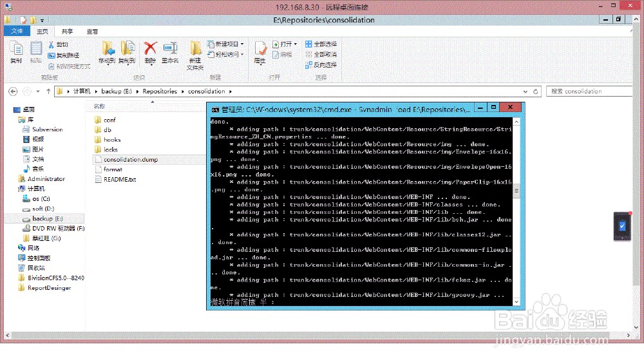
Task: Click 'Repositories' in the address breadcrumb
Action: [160, 91]
